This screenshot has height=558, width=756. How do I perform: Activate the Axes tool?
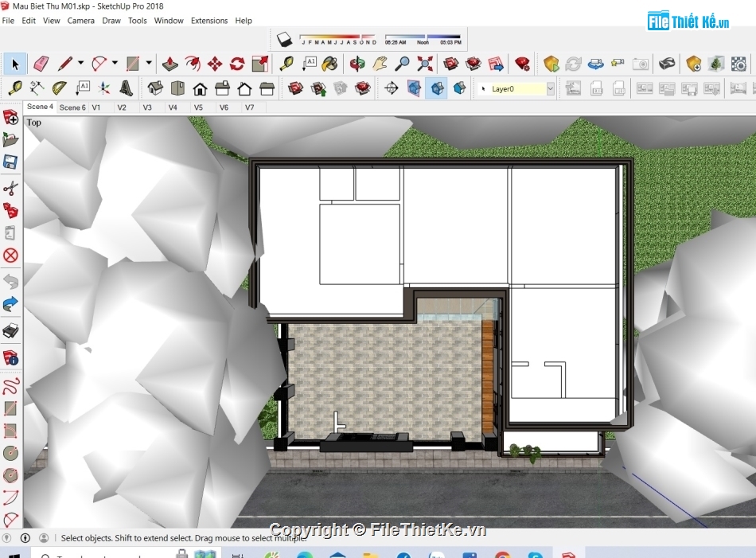click(103, 88)
